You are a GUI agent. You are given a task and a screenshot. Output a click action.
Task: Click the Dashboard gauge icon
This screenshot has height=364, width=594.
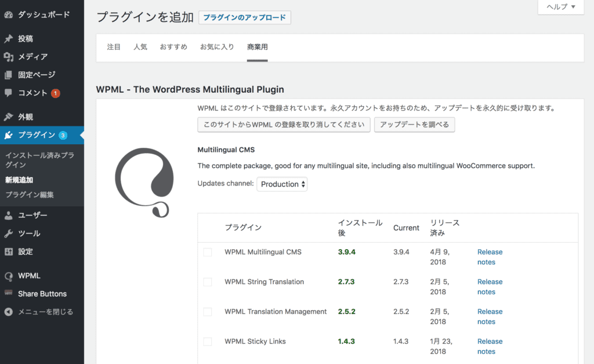8,14
